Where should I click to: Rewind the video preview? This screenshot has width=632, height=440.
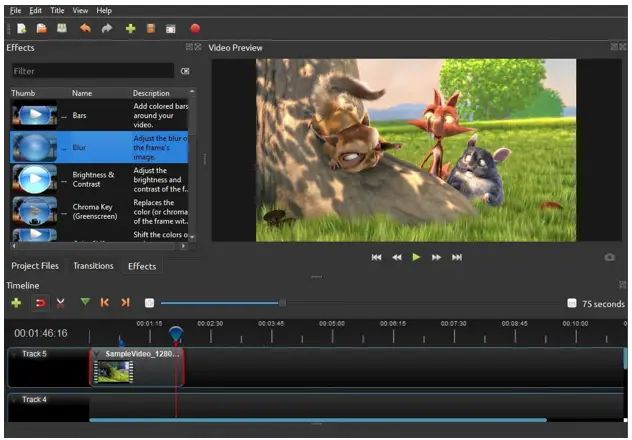(397, 257)
